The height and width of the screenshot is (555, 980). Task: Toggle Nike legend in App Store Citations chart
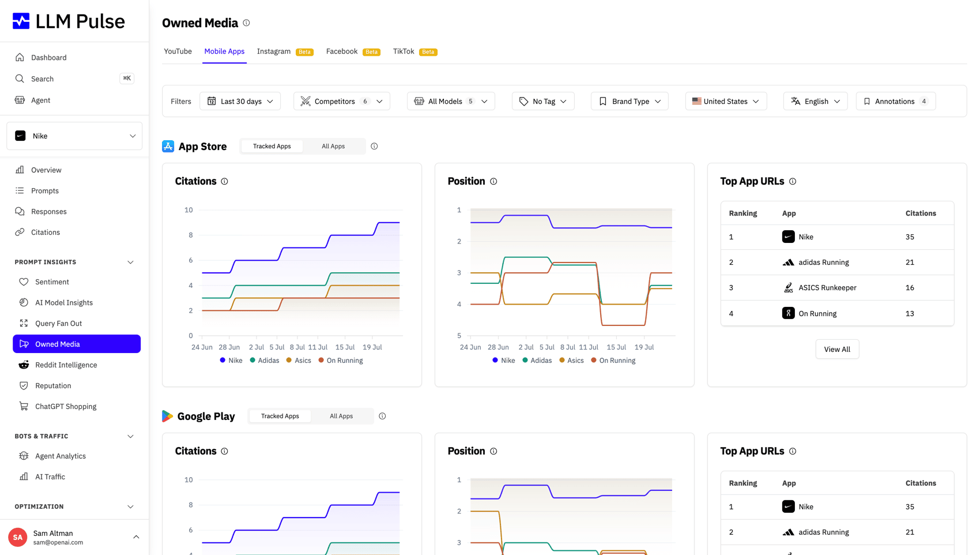pos(231,361)
